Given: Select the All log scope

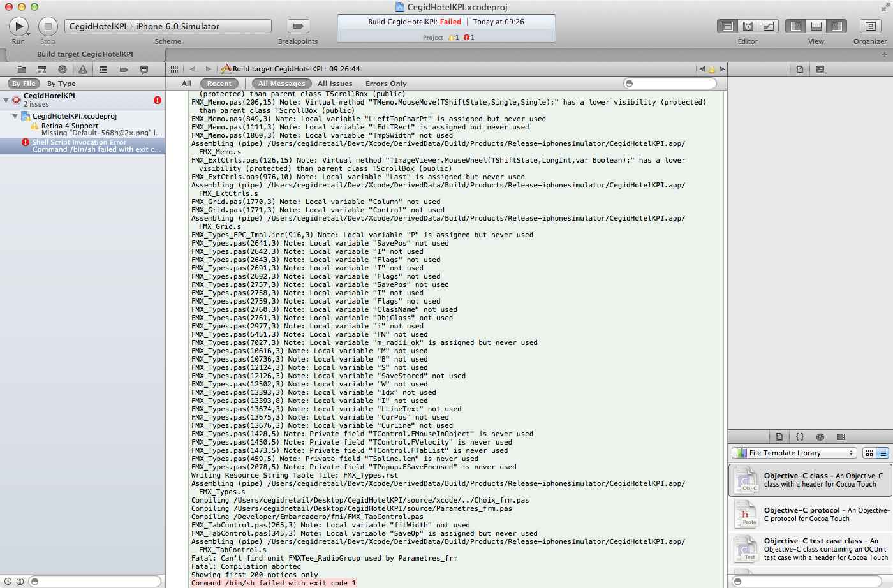Looking at the screenshot, I should pos(186,84).
